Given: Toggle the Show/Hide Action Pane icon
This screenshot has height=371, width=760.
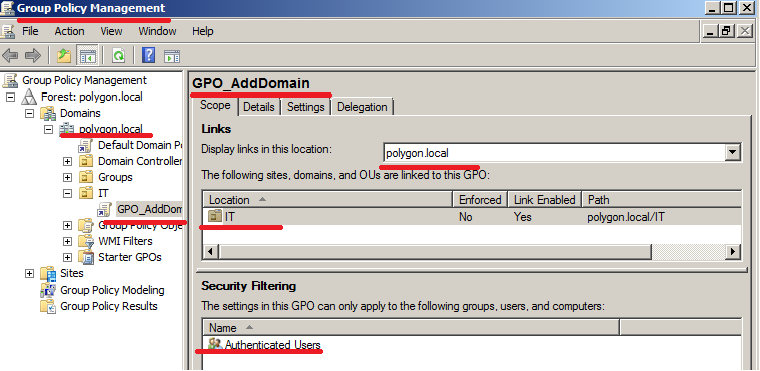Looking at the screenshot, I should tap(172, 56).
